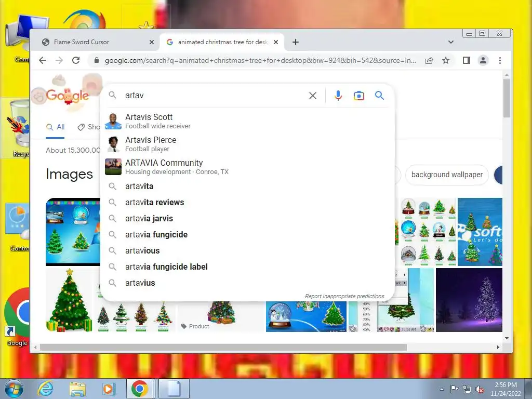Pick the plain artavita suggestion
Viewport: 532px width, 399px height.
pos(248,187)
